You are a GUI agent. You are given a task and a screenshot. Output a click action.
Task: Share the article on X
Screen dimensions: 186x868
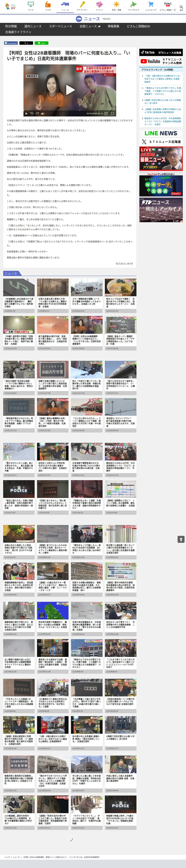[x=26, y=43]
